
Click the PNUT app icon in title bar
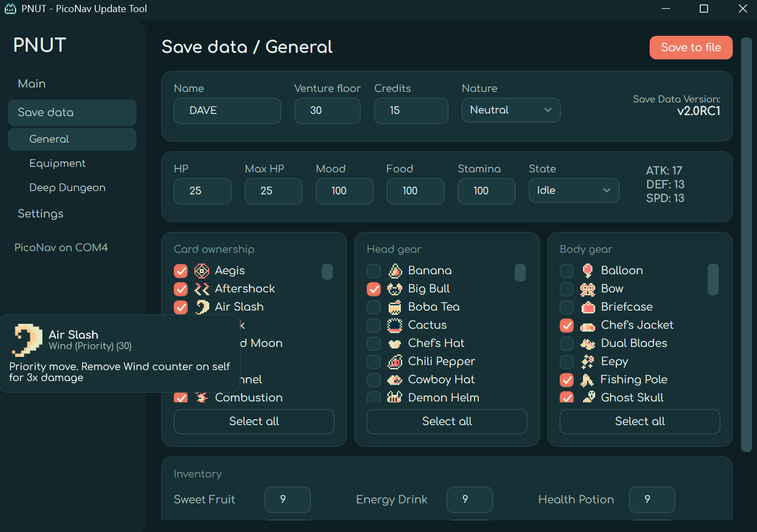click(x=10, y=9)
